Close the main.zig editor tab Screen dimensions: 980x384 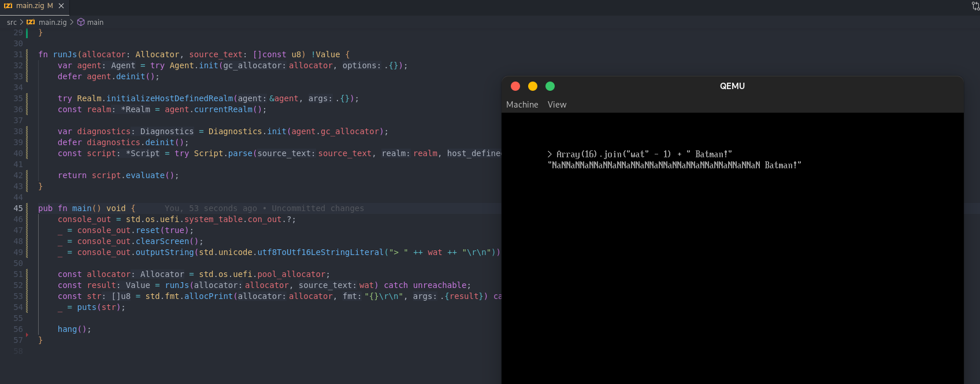click(61, 6)
